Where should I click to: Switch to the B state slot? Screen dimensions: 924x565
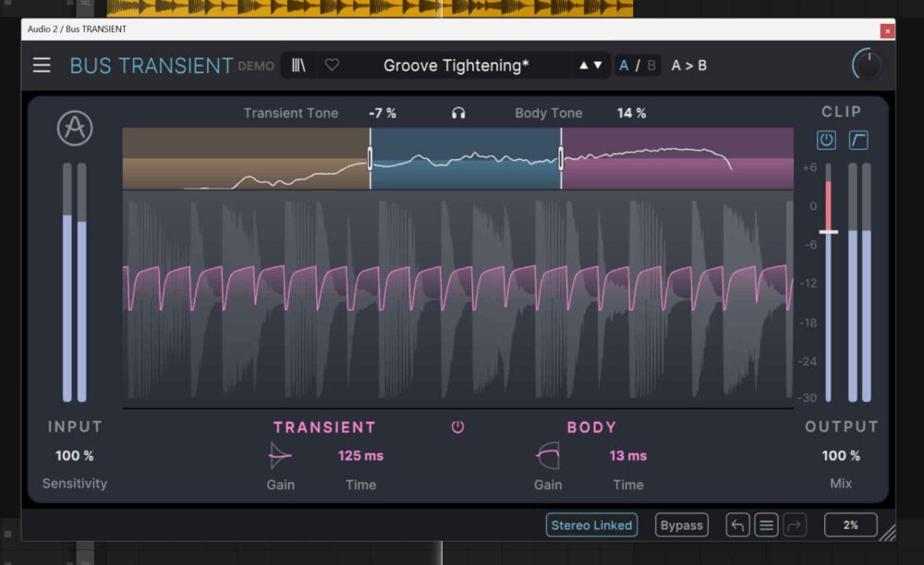click(650, 66)
